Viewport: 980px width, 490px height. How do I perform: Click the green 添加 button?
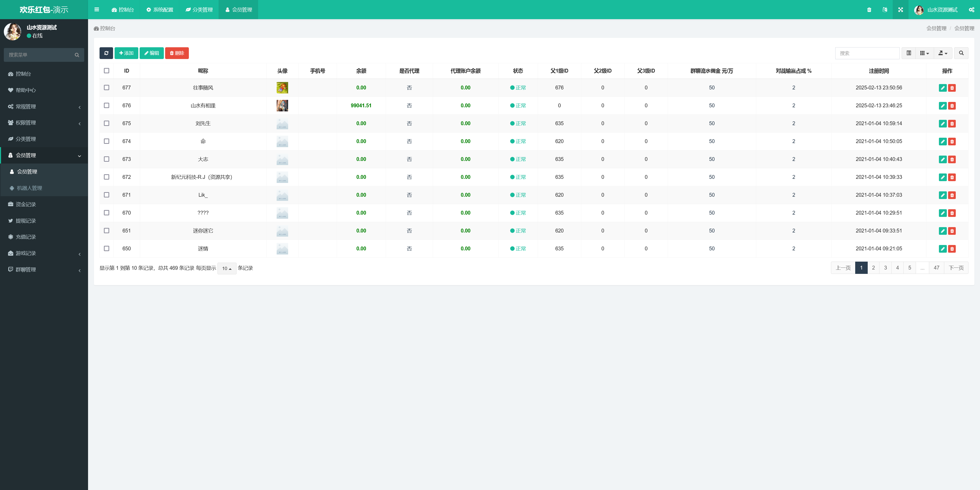(126, 53)
